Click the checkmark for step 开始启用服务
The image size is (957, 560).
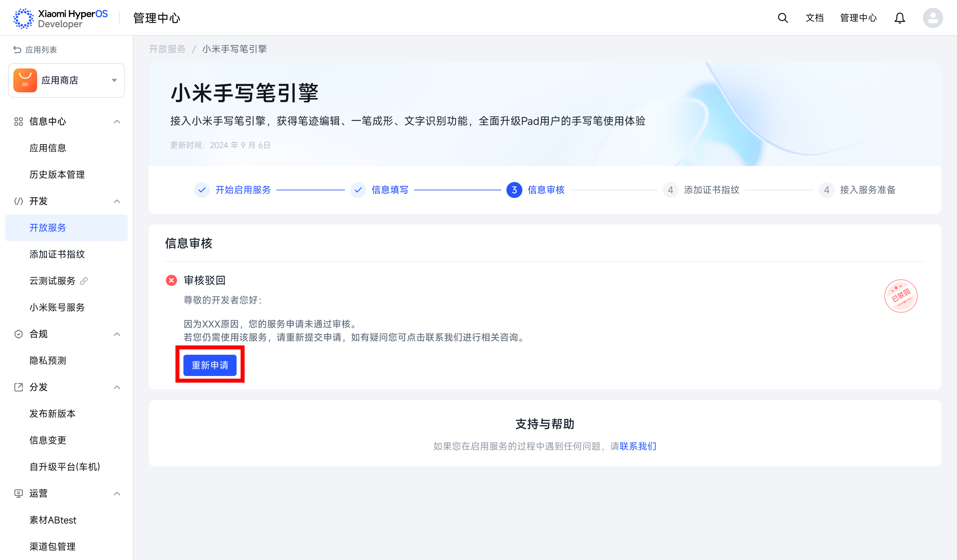(202, 190)
